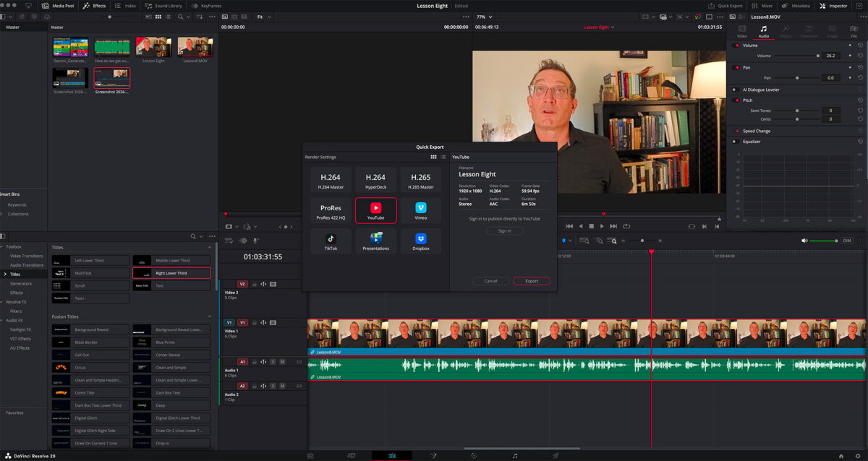Lock the Video 1 track
Viewport: 868px width, 461px height.
(255, 322)
